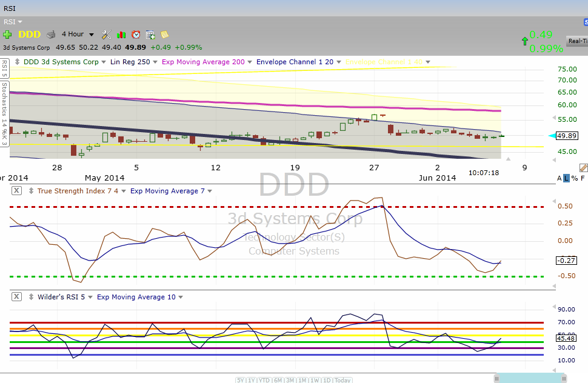Viewport: 588px width, 383px height.
Task: Expand the Lin Reg 250 dropdown
Action: pyautogui.click(x=155, y=62)
